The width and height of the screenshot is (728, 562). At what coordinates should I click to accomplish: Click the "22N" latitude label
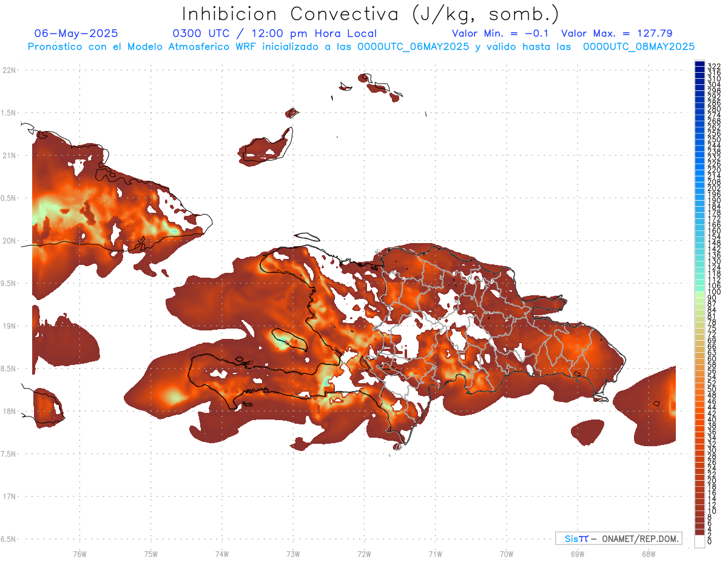point(9,70)
